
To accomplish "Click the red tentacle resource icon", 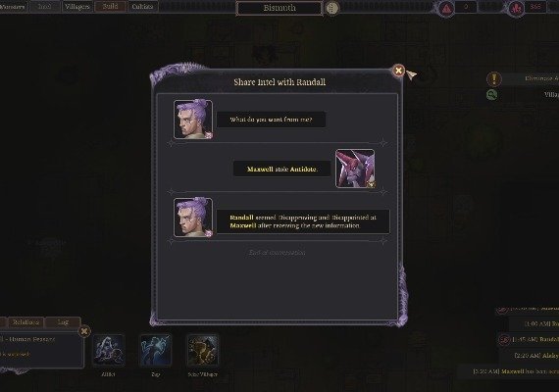I will [517, 8].
